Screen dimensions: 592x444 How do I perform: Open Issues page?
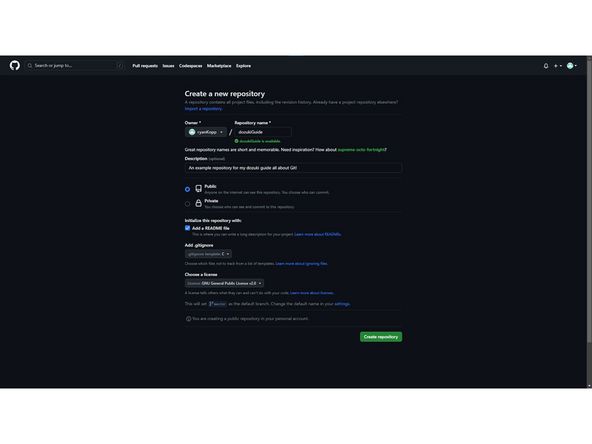(x=168, y=66)
